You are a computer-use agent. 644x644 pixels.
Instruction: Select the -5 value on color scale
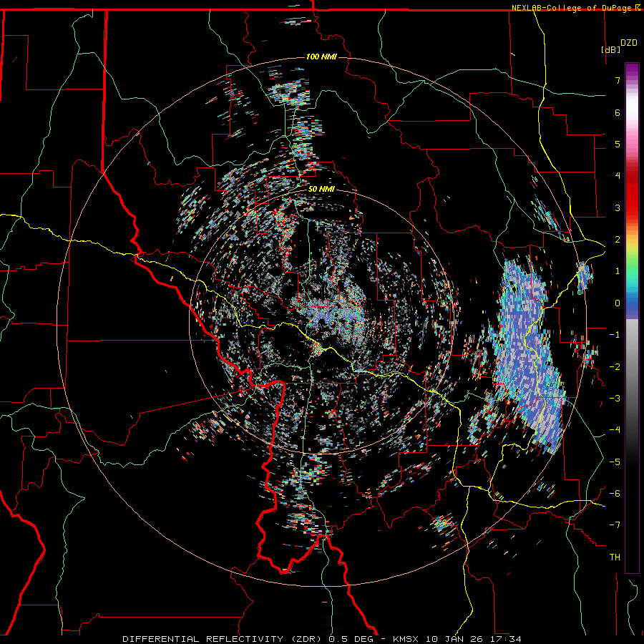pyautogui.click(x=615, y=462)
